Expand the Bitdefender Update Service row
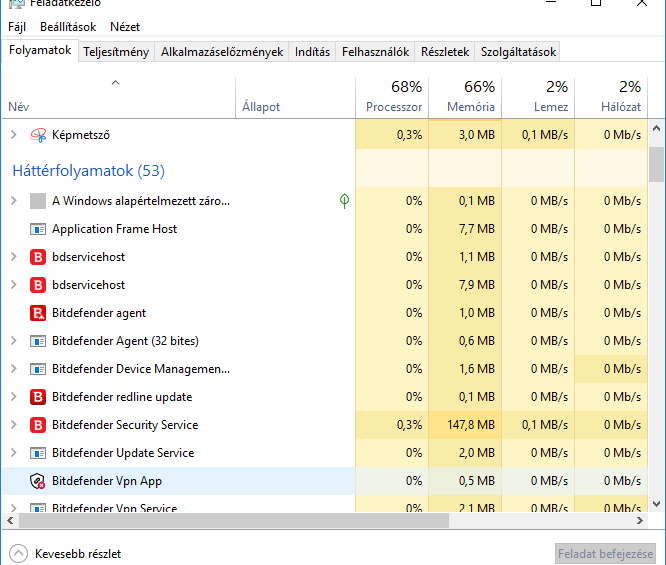Viewport: 666px width, 565px height. click(x=14, y=453)
